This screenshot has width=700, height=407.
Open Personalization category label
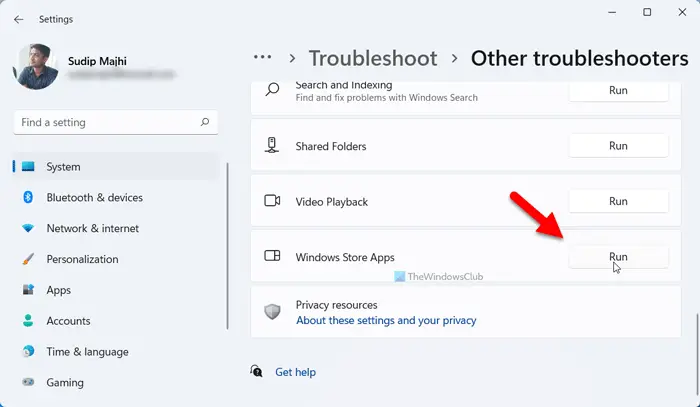click(83, 259)
